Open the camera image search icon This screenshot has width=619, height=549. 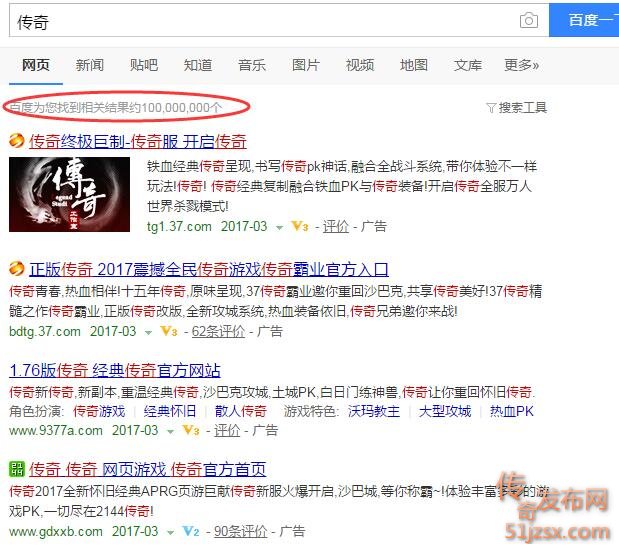click(529, 20)
